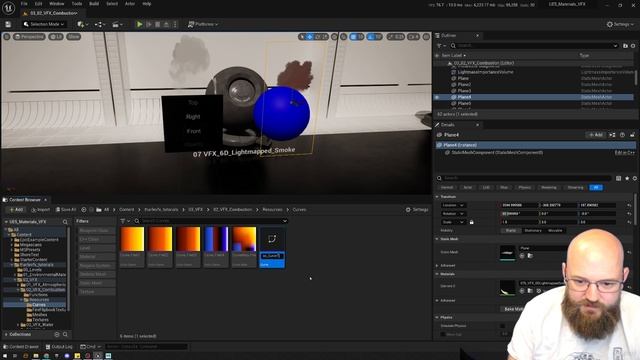Select Plane2 in the Outliner
Screen dimensions: 640x360
pyautogui.click(x=464, y=84)
